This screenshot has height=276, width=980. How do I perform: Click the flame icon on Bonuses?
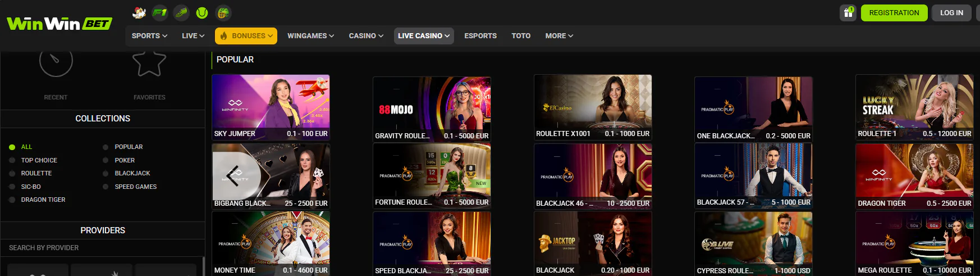point(223,36)
